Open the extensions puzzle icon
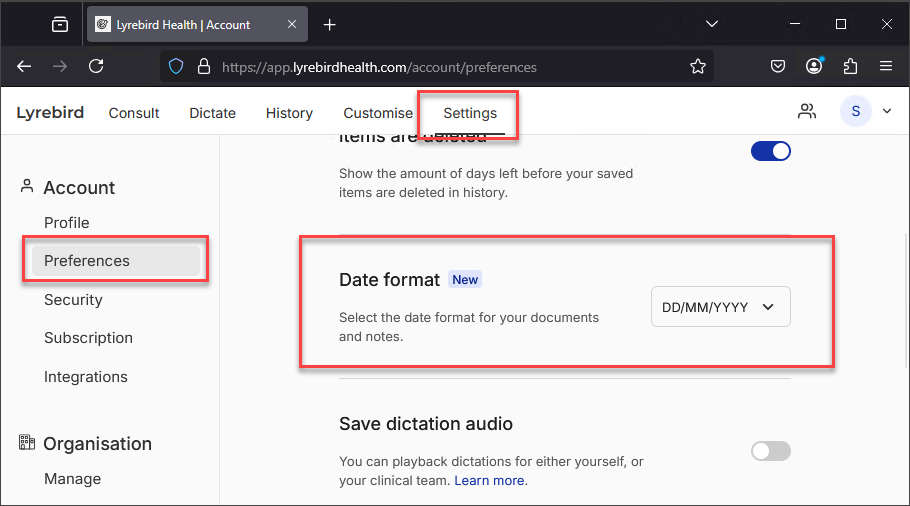This screenshot has width=910, height=506. 850,67
